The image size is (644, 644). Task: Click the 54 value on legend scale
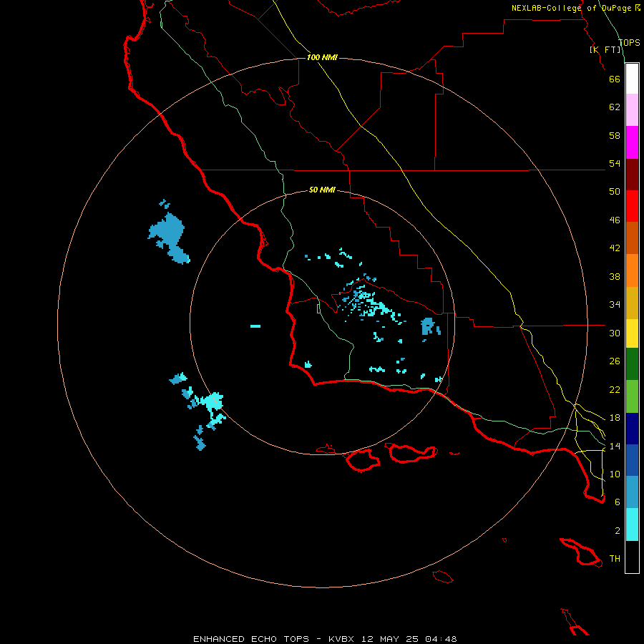pyautogui.click(x=615, y=163)
